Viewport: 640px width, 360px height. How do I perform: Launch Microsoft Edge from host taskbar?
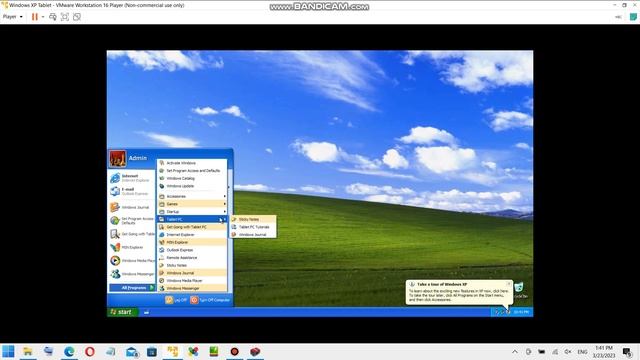(x=69, y=351)
